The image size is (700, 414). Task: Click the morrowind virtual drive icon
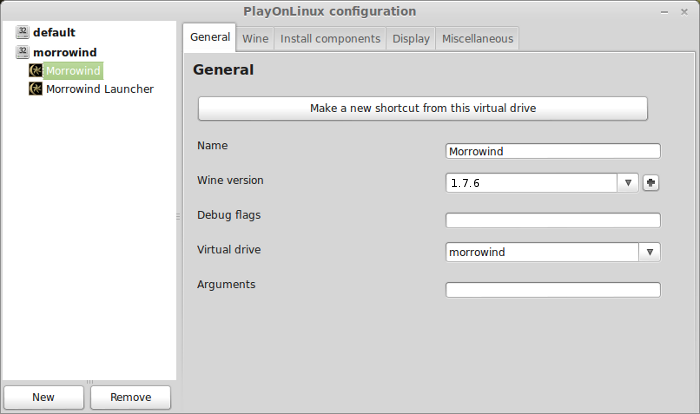(x=22, y=52)
